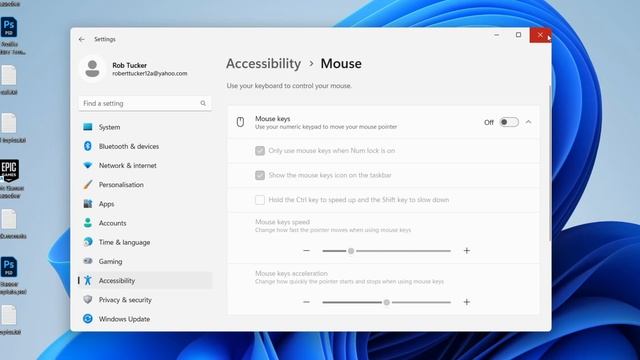Select the lower Photoshop PSD desktop file
The width and height of the screenshot is (640, 360).
9,267
